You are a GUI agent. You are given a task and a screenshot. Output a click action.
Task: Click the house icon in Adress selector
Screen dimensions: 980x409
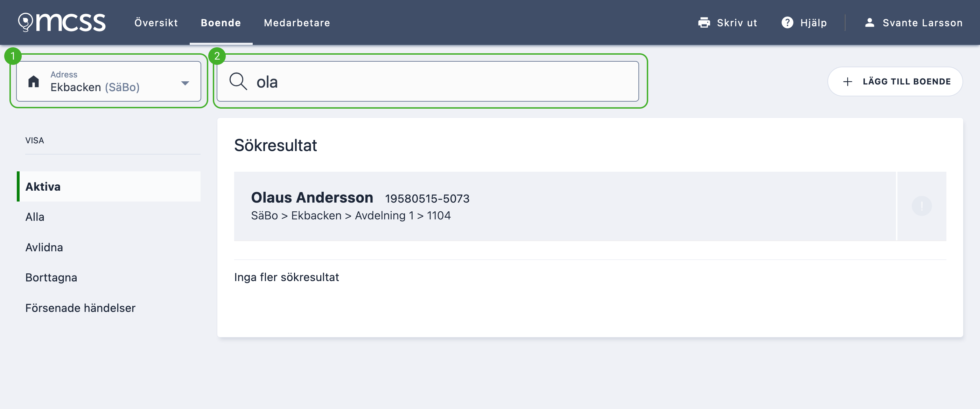point(34,82)
